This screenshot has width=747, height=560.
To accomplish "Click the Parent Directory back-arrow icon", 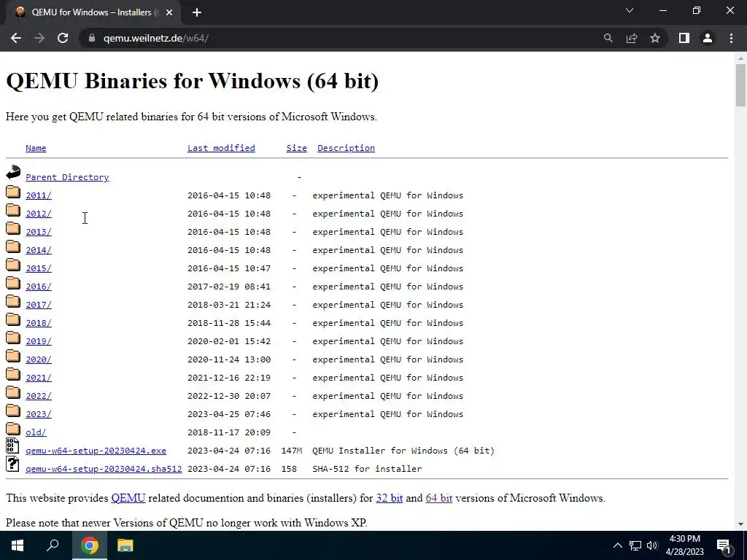I will point(13,172).
